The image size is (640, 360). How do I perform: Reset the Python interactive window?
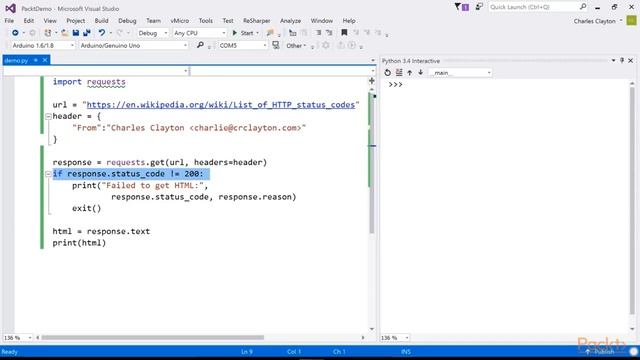tap(387, 73)
